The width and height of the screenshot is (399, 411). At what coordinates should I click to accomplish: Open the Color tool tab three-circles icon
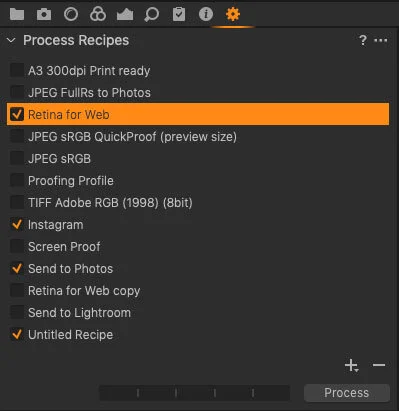pos(98,14)
